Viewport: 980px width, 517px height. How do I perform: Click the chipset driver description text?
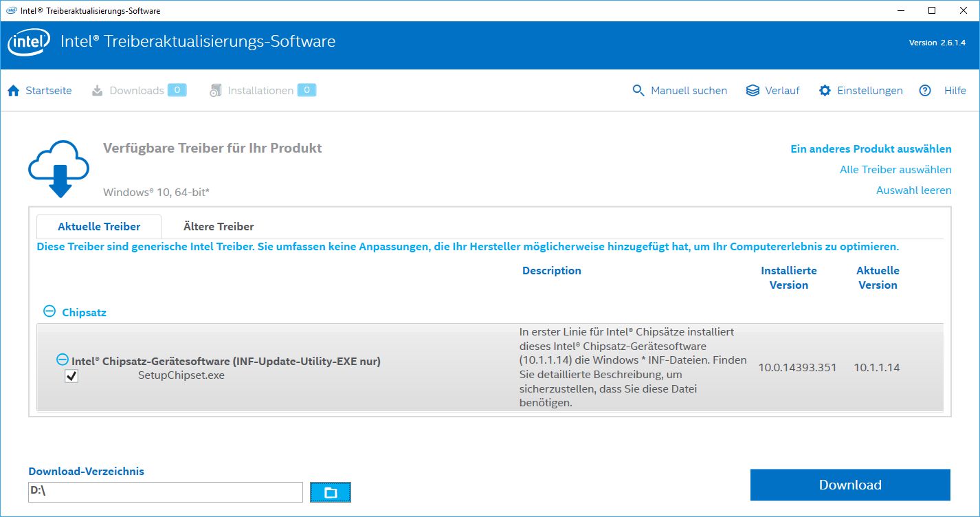(632, 367)
